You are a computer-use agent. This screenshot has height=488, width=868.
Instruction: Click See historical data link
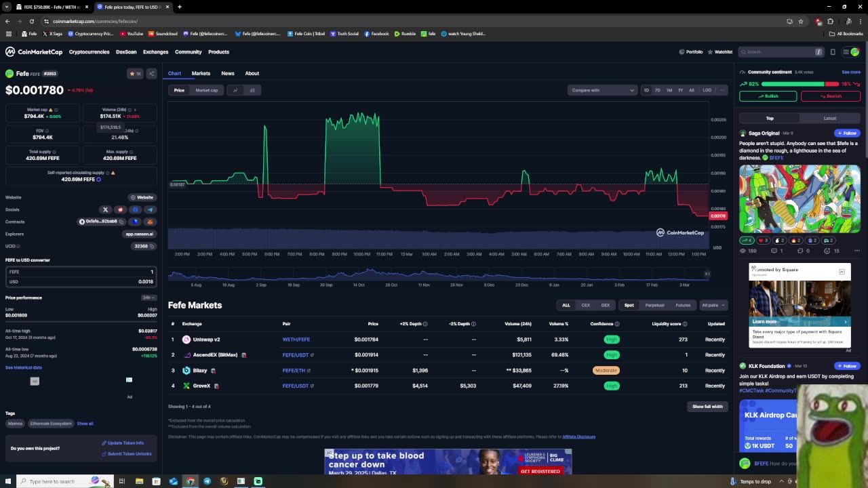(x=24, y=367)
